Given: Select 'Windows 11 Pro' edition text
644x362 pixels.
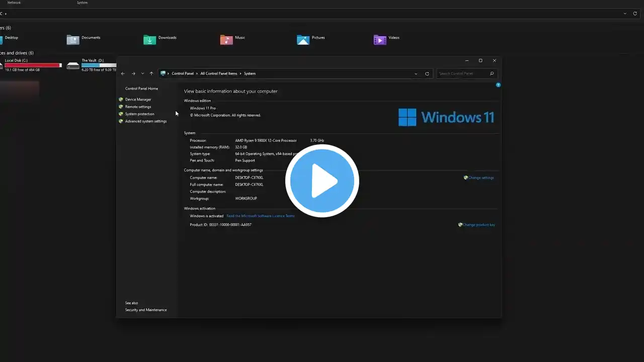Looking at the screenshot, I should pos(203,108).
